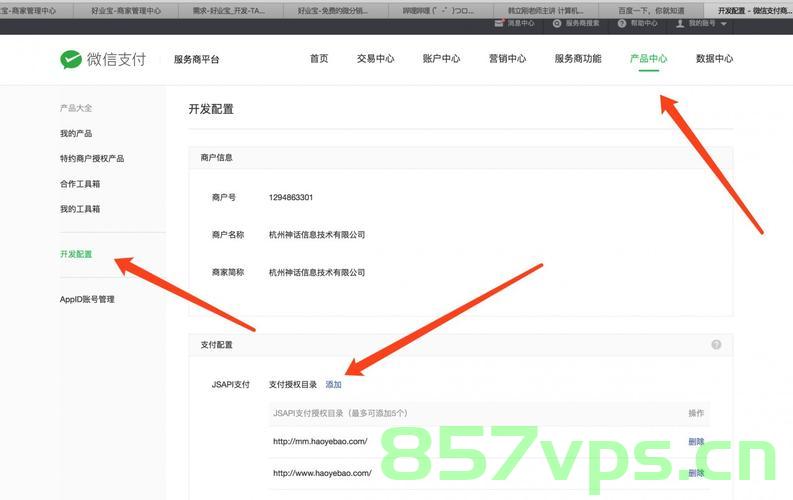
Task: Delete the mm.haoyebao.com directory entry
Action: tap(696, 441)
